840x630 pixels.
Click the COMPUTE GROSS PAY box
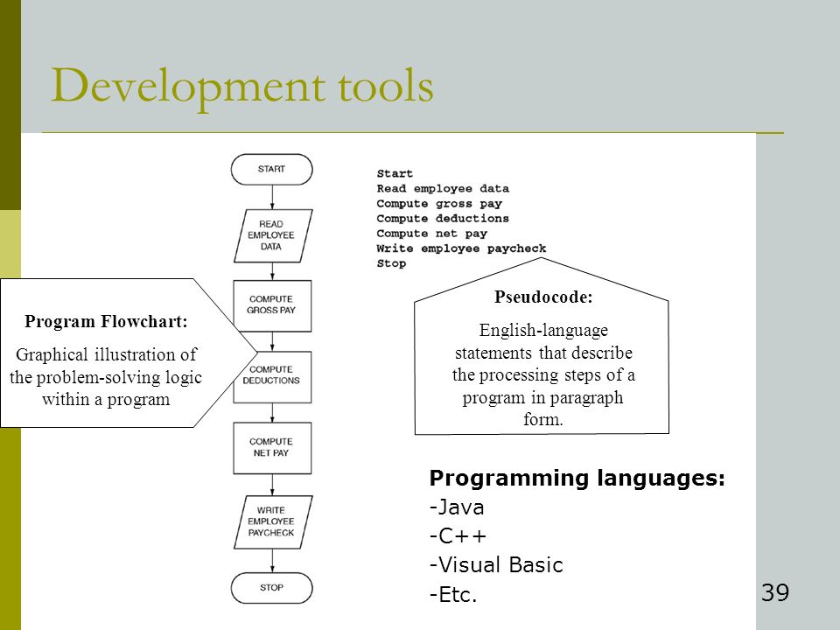(x=272, y=306)
